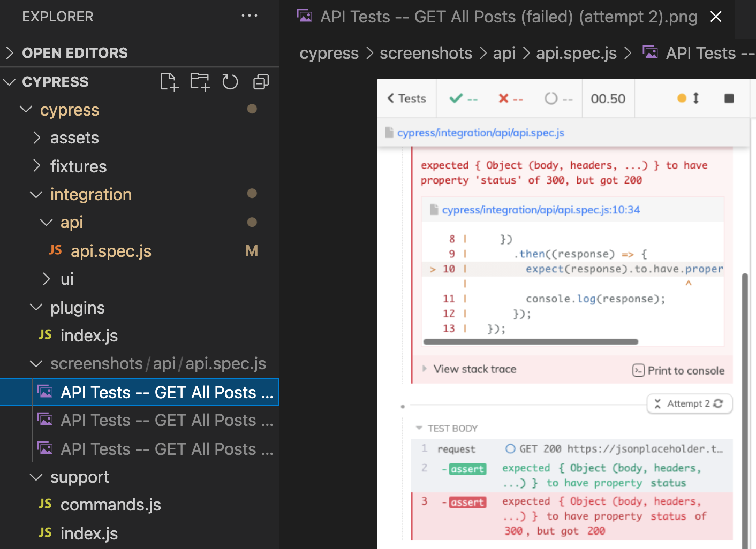The height and width of the screenshot is (549, 756).
Task: Open the api.spec.js:10:34 error file link
Action: pyautogui.click(x=541, y=210)
